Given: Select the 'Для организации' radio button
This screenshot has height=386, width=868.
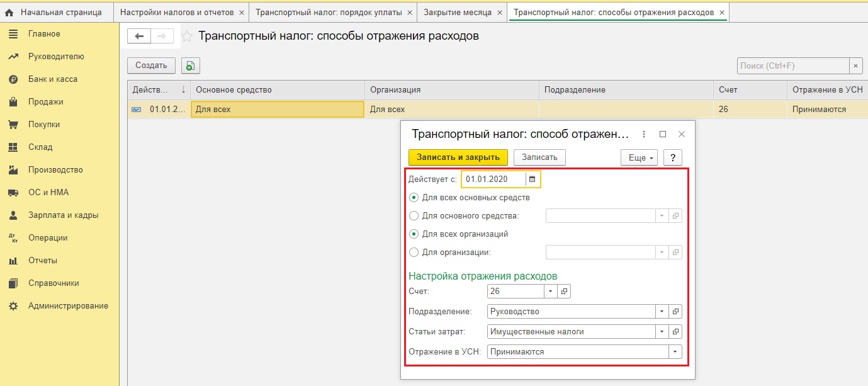Looking at the screenshot, I should (x=414, y=253).
